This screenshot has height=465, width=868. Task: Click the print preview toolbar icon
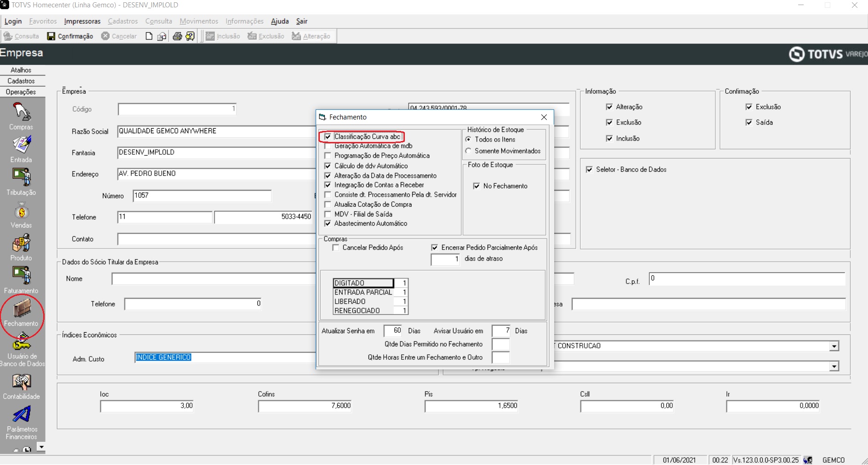190,36
